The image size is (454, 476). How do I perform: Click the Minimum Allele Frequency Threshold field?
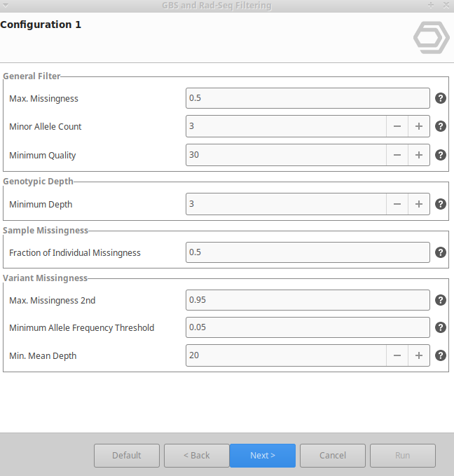coord(308,327)
